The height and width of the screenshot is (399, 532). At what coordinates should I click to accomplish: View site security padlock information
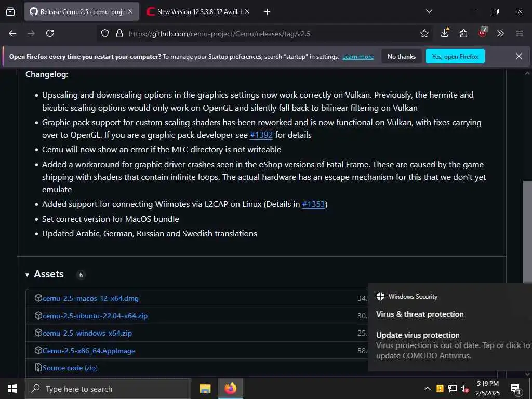pyautogui.click(x=119, y=33)
